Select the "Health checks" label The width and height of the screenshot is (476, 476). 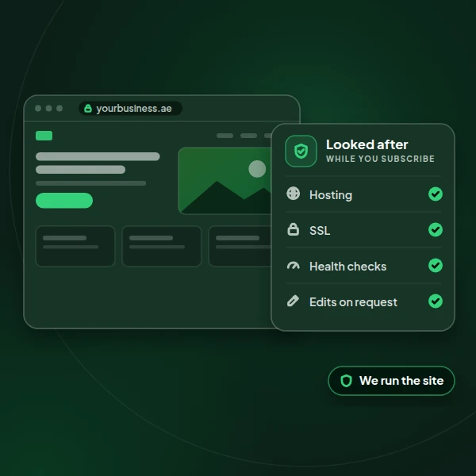click(348, 267)
